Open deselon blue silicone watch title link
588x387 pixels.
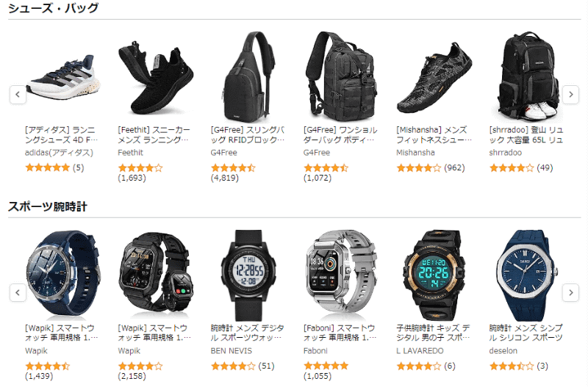tap(526, 333)
